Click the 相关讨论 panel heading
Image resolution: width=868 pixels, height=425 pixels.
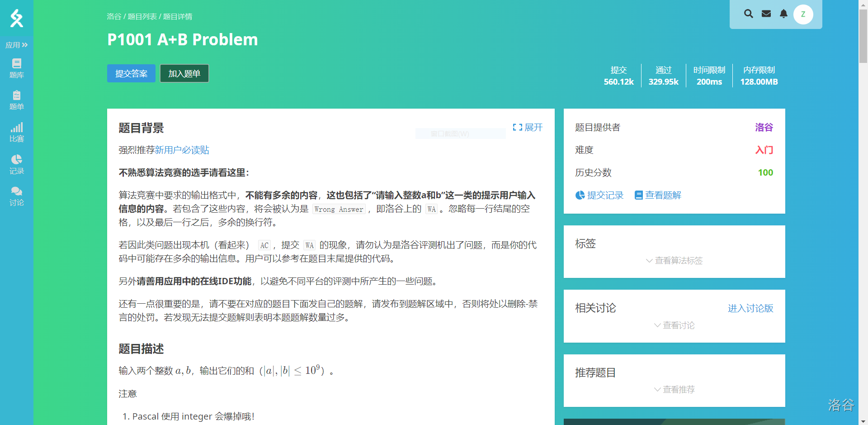tap(595, 308)
